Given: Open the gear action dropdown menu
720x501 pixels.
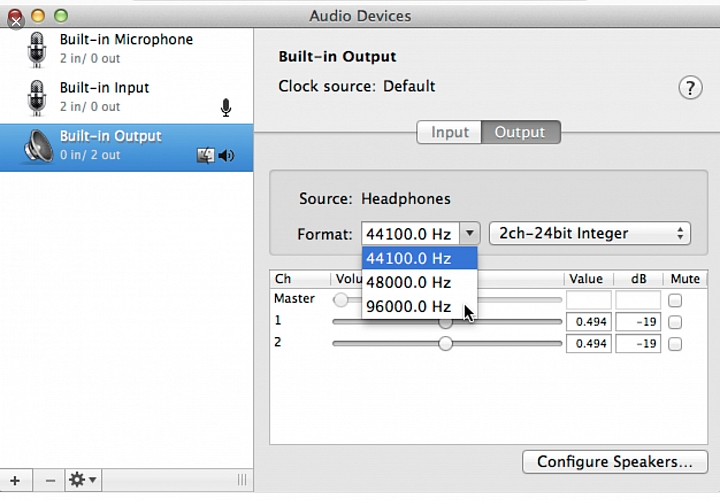Looking at the screenshot, I should (x=83, y=480).
